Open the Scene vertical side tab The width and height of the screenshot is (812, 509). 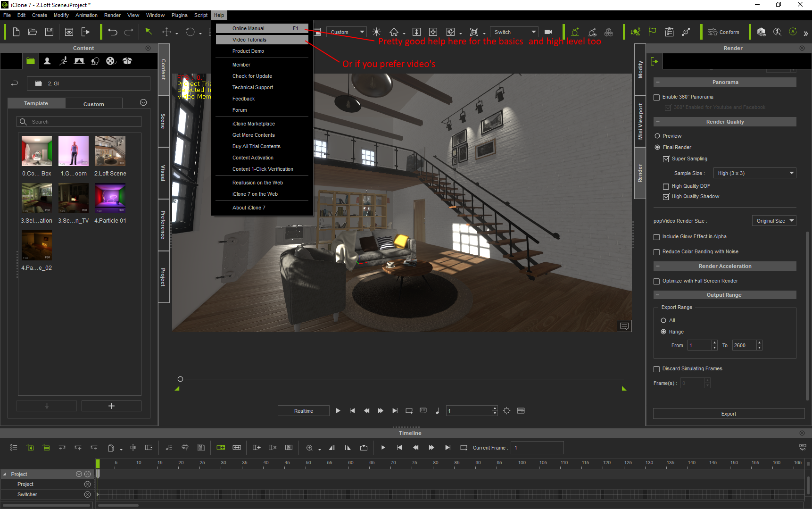pos(164,121)
